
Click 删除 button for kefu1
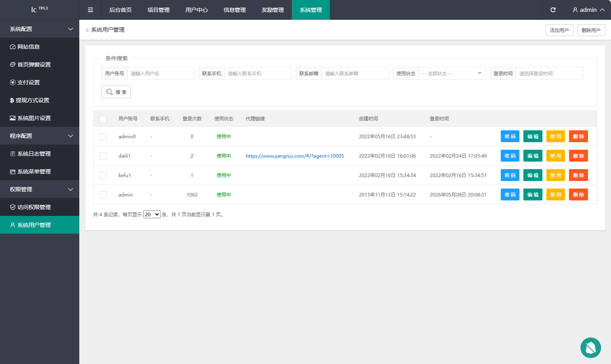578,175
